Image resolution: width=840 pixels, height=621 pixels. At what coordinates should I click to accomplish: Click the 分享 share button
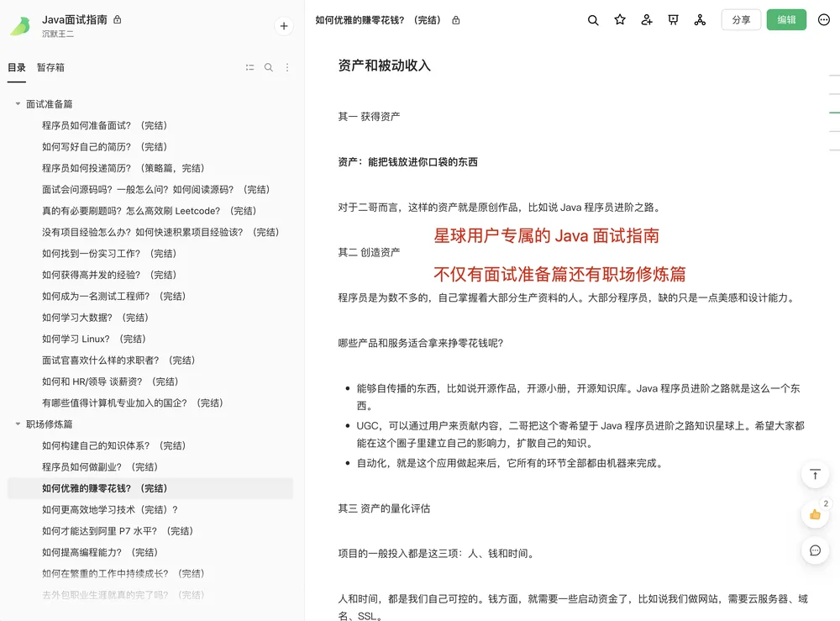point(741,20)
